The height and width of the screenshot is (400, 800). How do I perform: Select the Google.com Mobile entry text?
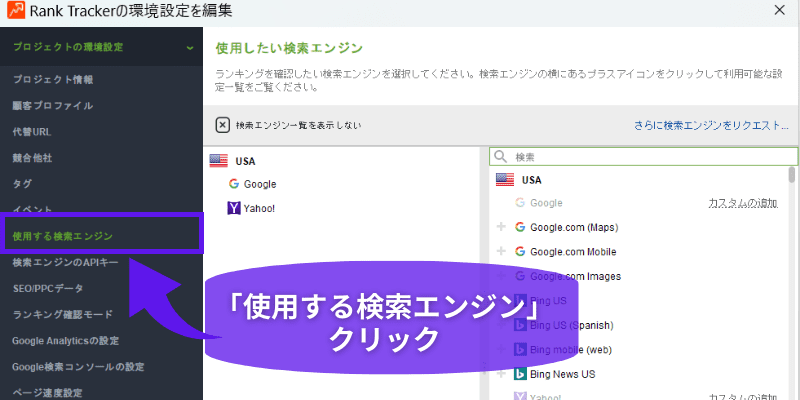tap(573, 252)
